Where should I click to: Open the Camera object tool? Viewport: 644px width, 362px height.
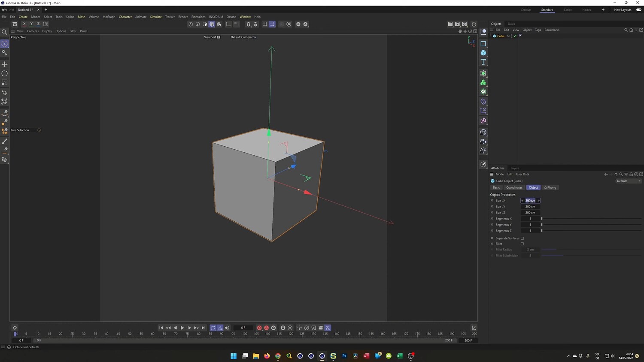(483, 142)
